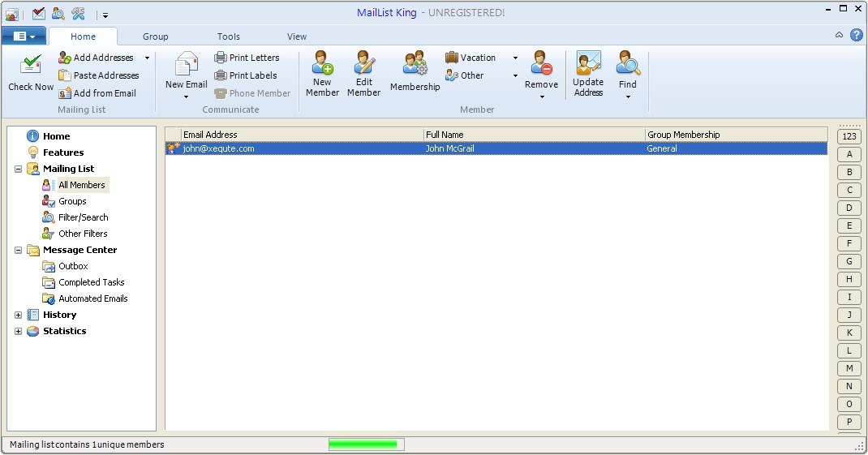Screen dimensions: 868x455
Task: Open the Vacation dropdown arrow
Action: coord(515,58)
